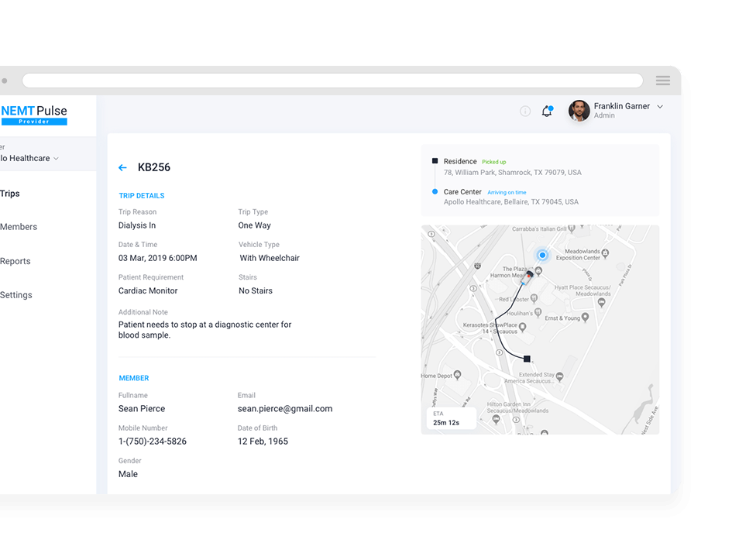The width and height of the screenshot is (732, 560).
Task: Open the Trips section
Action: coord(10,194)
